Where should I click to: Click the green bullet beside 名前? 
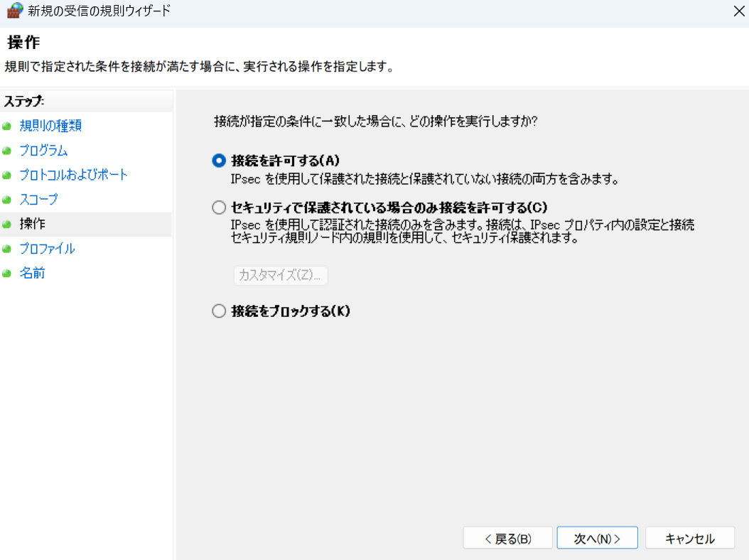[x=7, y=273]
